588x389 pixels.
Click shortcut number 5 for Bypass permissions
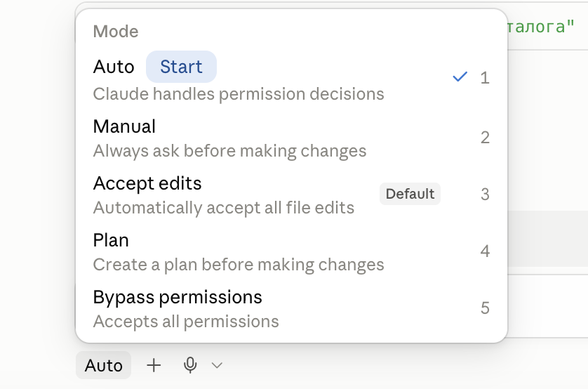click(x=486, y=308)
